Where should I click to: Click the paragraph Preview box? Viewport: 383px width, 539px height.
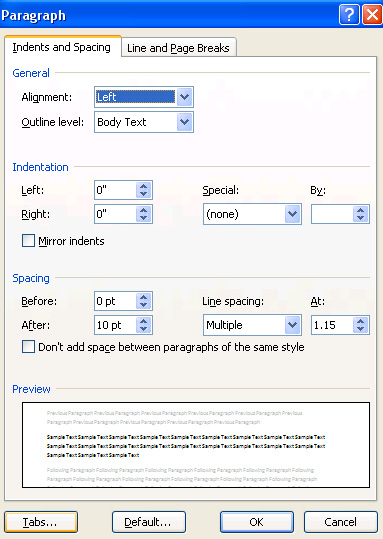pos(196,445)
